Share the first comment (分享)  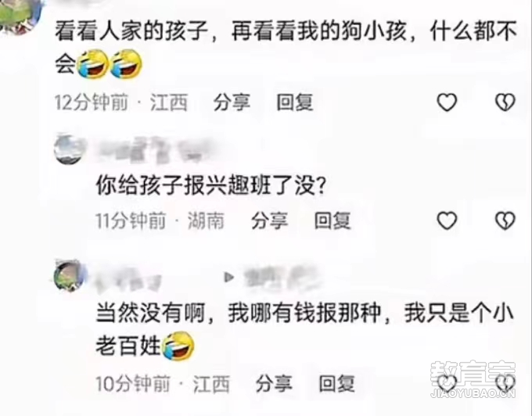[x=232, y=102]
